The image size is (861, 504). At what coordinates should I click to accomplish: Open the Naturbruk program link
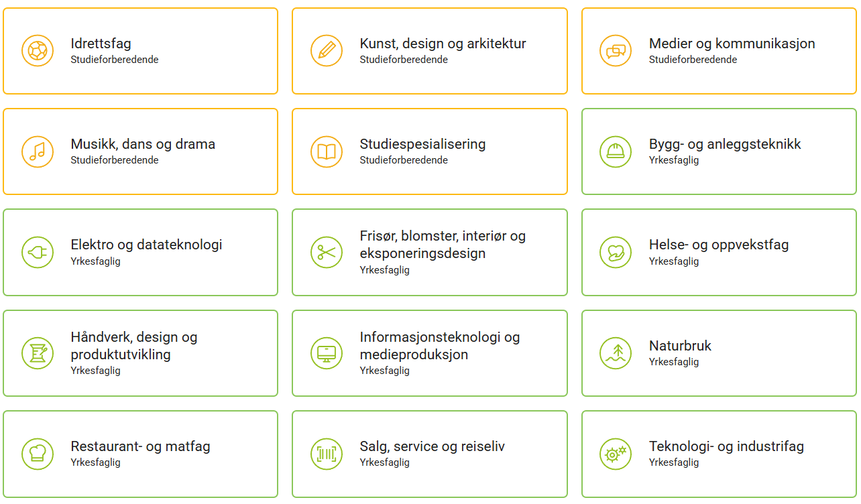coord(680,346)
